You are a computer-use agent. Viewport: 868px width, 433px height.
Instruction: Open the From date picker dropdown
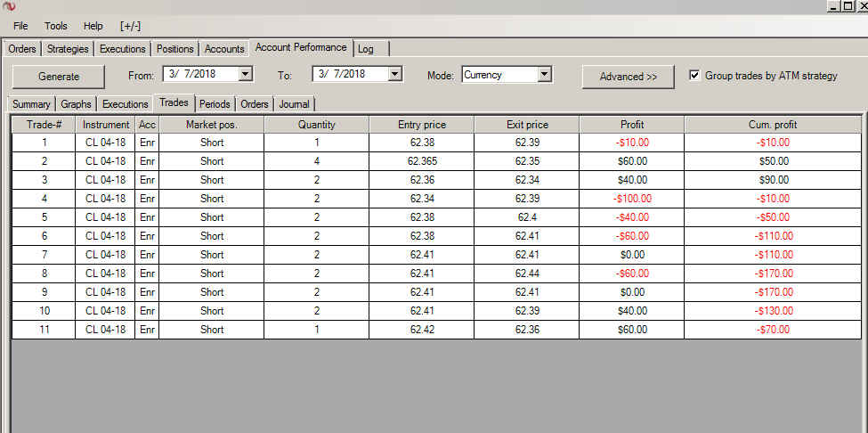click(x=246, y=74)
